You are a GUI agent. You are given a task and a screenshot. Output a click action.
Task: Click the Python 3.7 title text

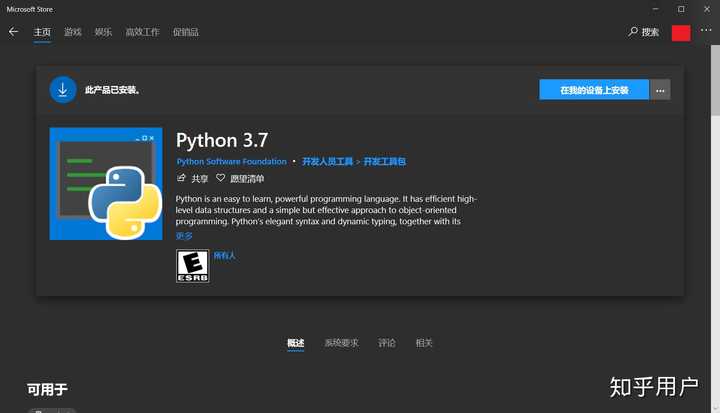(222, 140)
